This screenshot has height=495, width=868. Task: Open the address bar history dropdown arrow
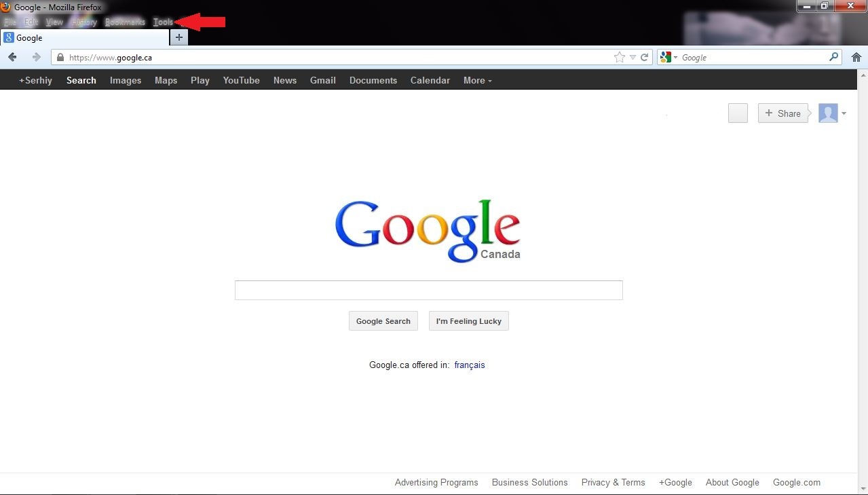click(633, 58)
